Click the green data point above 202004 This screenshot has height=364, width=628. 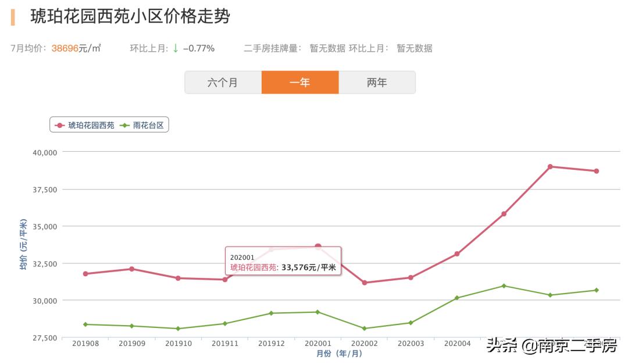point(457,298)
